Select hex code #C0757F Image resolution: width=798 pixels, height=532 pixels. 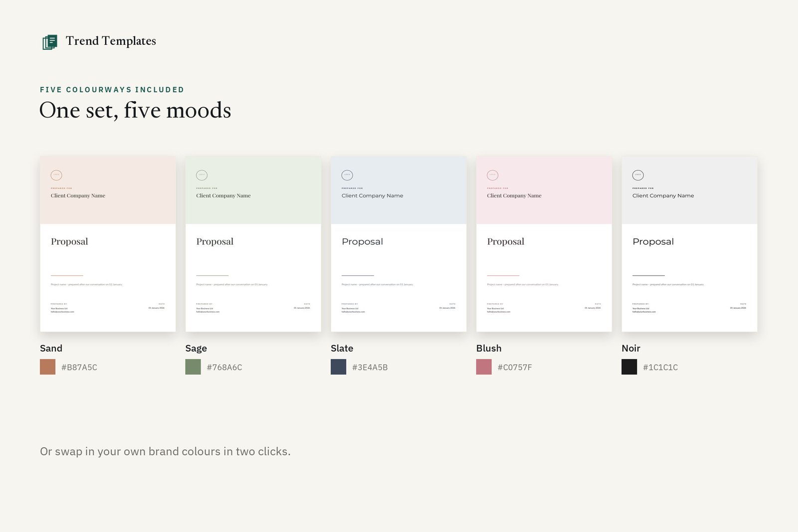click(515, 367)
